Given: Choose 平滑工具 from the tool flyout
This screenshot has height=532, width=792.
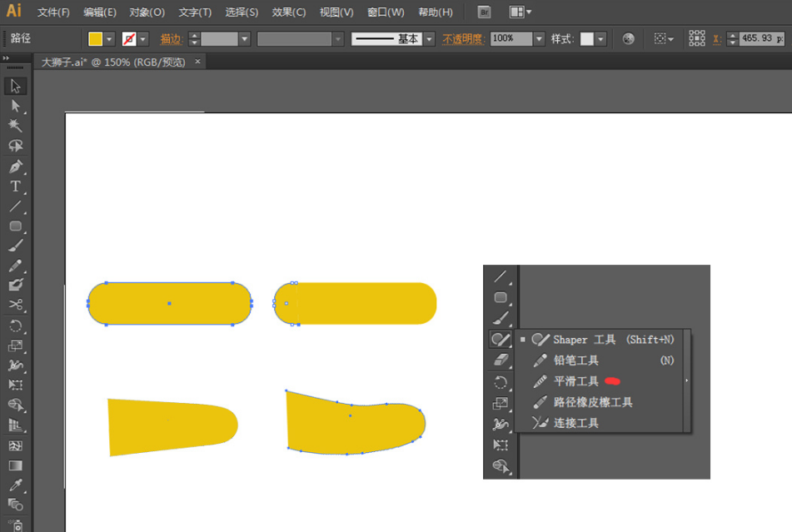Looking at the screenshot, I should coord(576,381).
